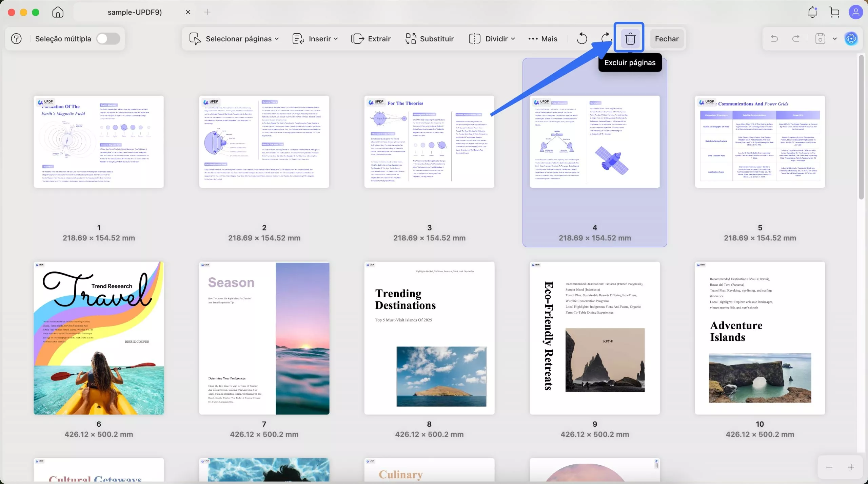The height and width of the screenshot is (484, 868).
Task: Expand the Selecionar páginas dropdown
Action: [x=234, y=39]
